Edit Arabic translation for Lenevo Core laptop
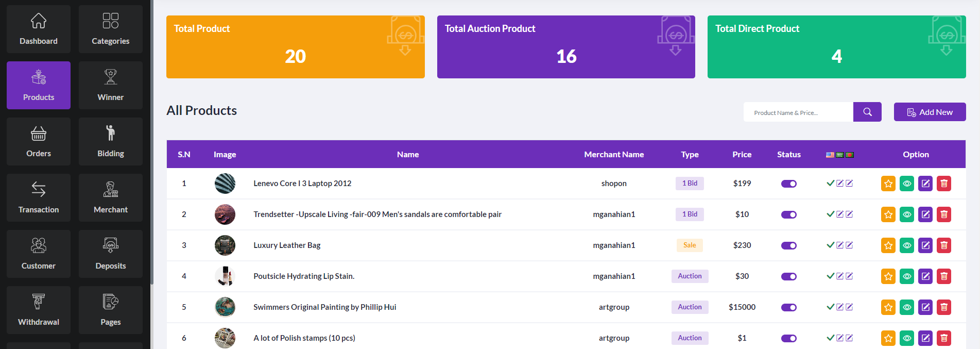980x349 pixels. [840, 184]
